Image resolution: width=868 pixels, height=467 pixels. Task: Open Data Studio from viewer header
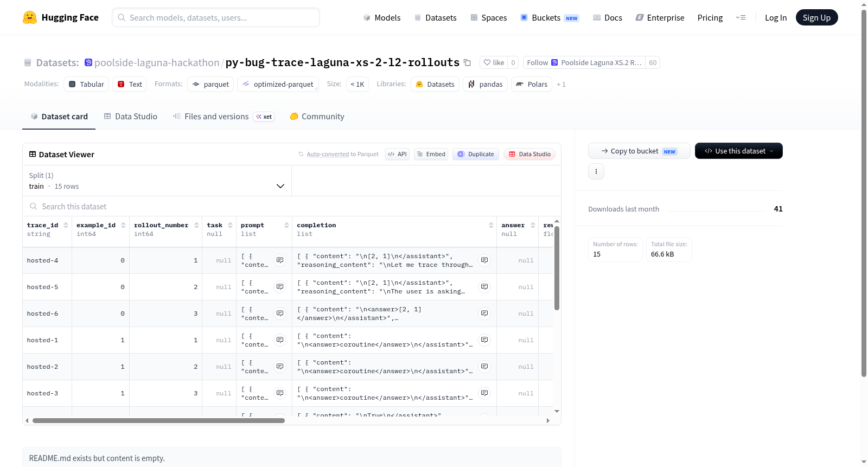click(x=529, y=154)
